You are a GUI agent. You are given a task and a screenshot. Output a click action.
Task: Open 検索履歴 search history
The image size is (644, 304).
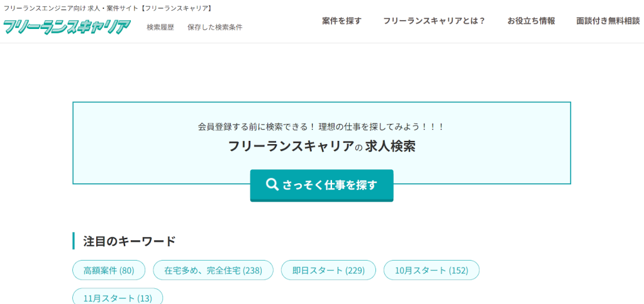coord(160,27)
